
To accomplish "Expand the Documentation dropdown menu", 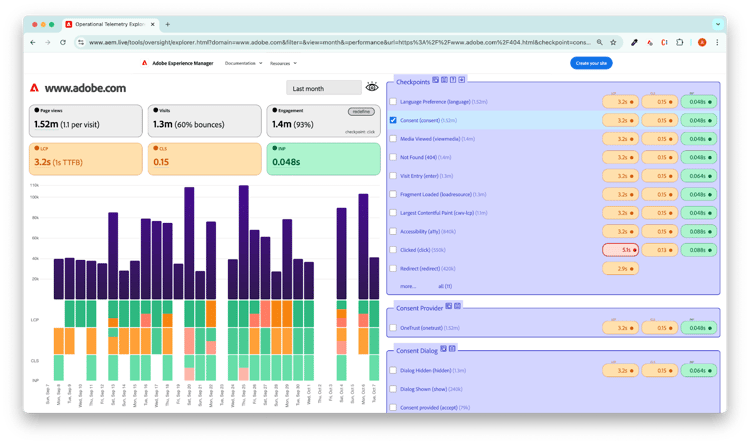I will (x=243, y=63).
